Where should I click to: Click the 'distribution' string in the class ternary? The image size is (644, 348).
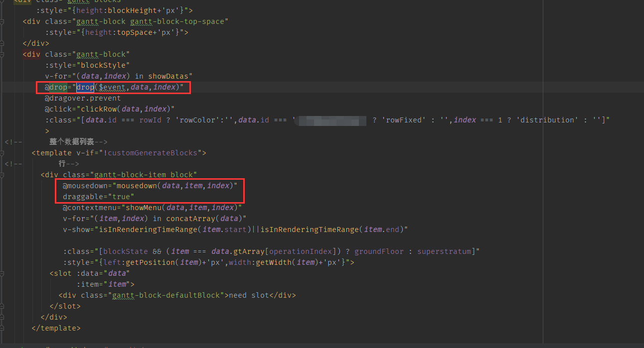click(x=547, y=119)
